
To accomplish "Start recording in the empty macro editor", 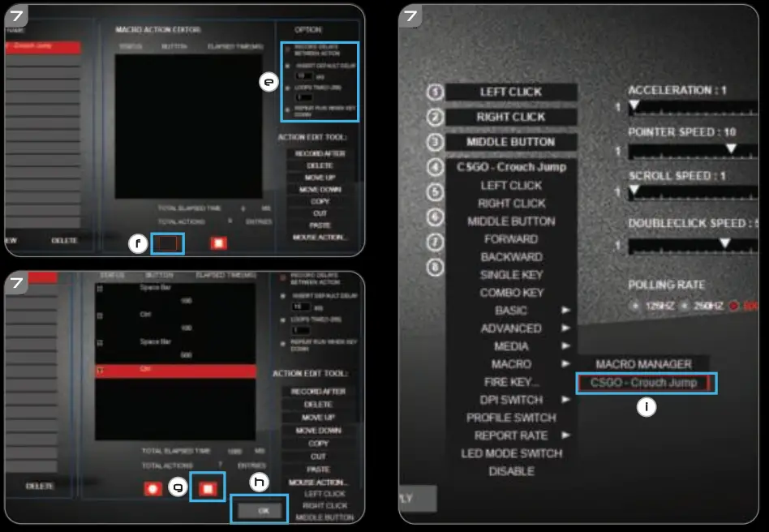I will pyautogui.click(x=168, y=243).
